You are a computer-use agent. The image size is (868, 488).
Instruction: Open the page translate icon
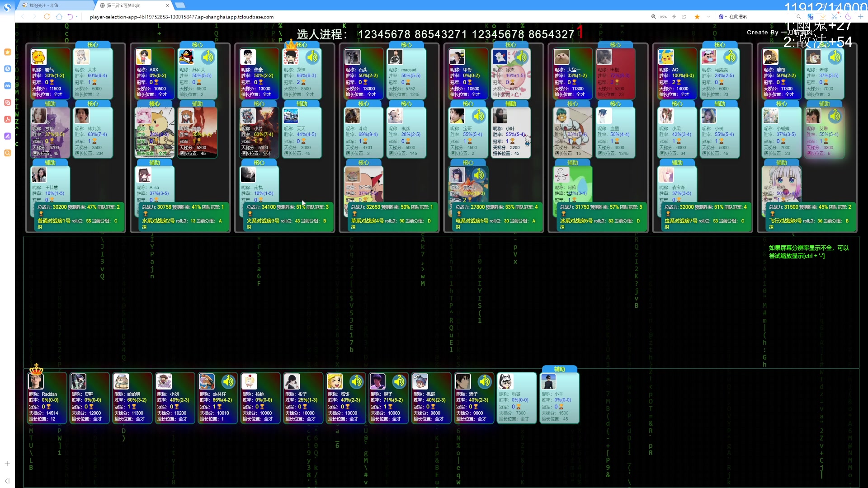811,17
